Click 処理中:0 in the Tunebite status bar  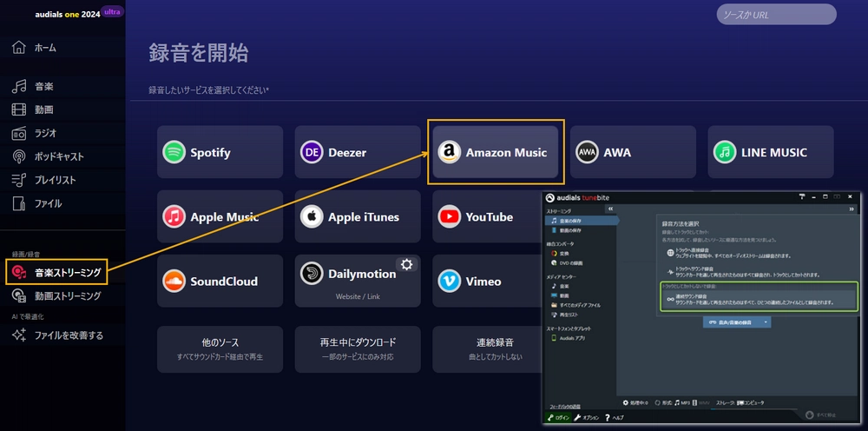coord(635,402)
